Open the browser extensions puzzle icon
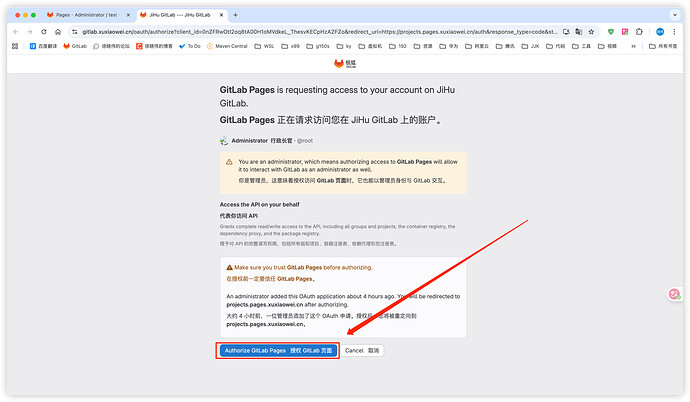The image size is (690, 402). click(641, 32)
